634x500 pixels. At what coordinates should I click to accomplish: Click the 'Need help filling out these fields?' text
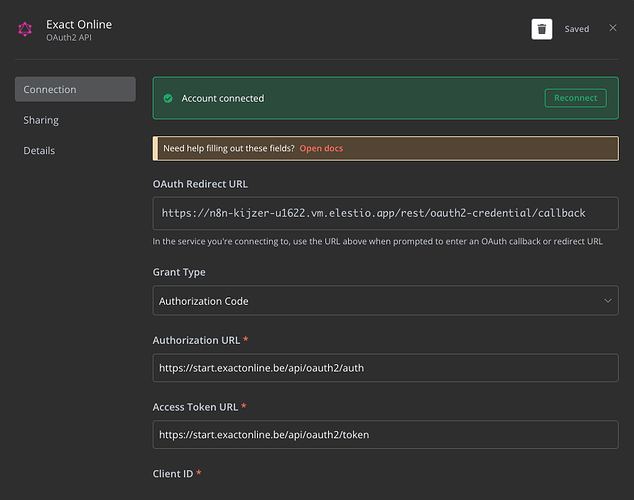pyautogui.click(x=229, y=148)
